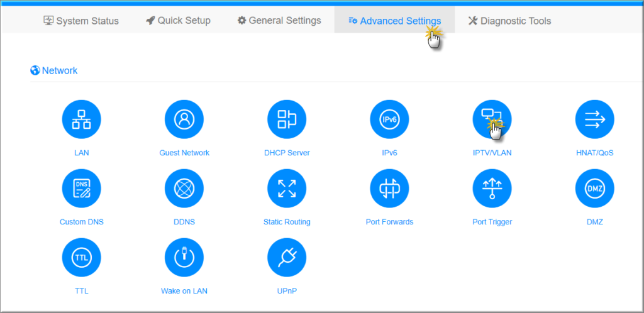Click the Network section heading link
Screen dimensions: 644x313
click(x=54, y=70)
